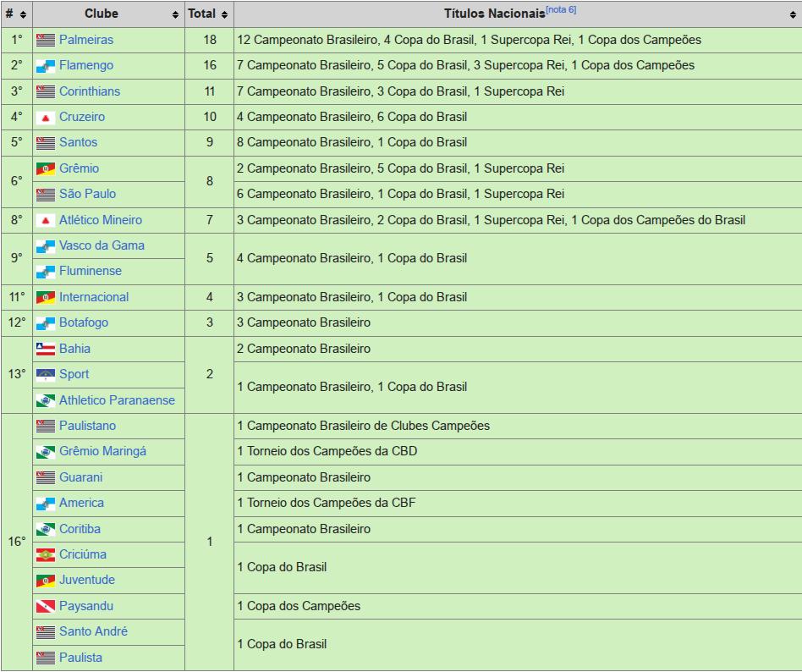The image size is (802, 672).
Task: Open the Bahia club link
Action: (74, 349)
